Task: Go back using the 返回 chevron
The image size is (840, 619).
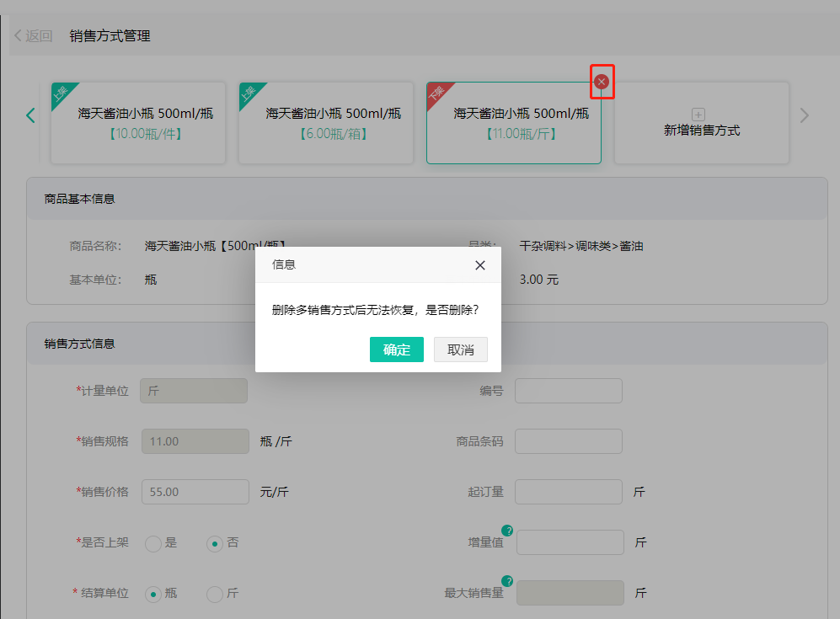Action: (19, 35)
